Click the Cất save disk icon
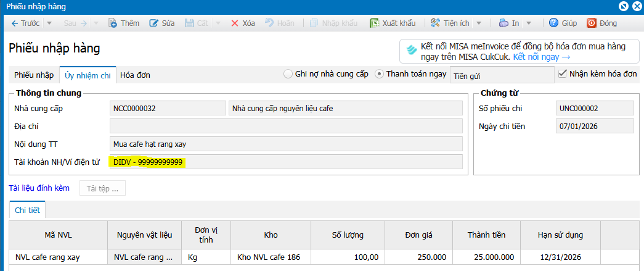The height and width of the screenshot is (271, 644). [189, 23]
